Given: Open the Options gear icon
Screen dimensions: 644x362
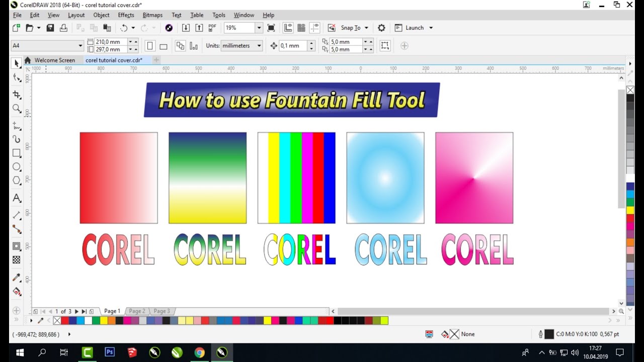Looking at the screenshot, I should [x=381, y=28].
